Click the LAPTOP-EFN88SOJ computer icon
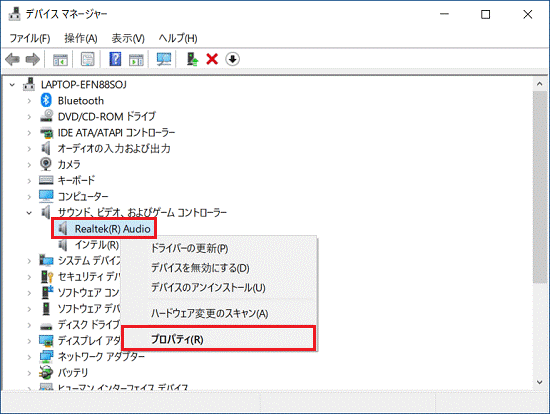Viewport: 550px width, 414px height. tap(29, 84)
